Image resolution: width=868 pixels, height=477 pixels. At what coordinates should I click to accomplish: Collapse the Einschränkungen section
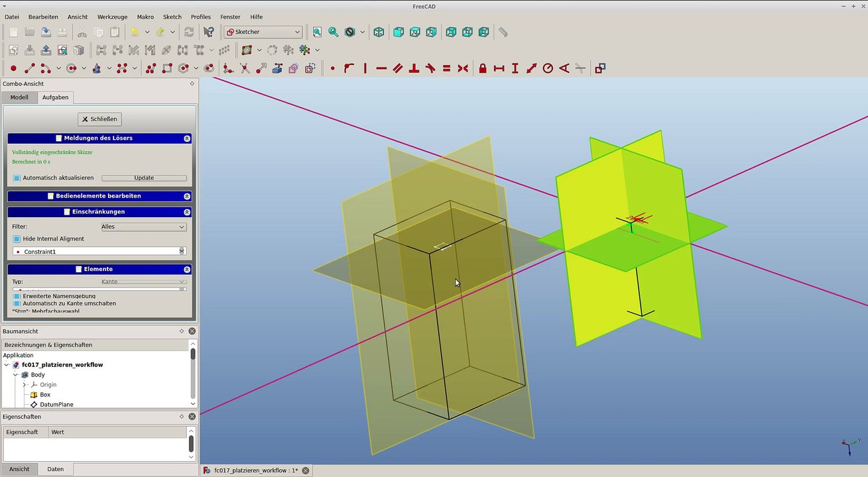pyautogui.click(x=187, y=212)
